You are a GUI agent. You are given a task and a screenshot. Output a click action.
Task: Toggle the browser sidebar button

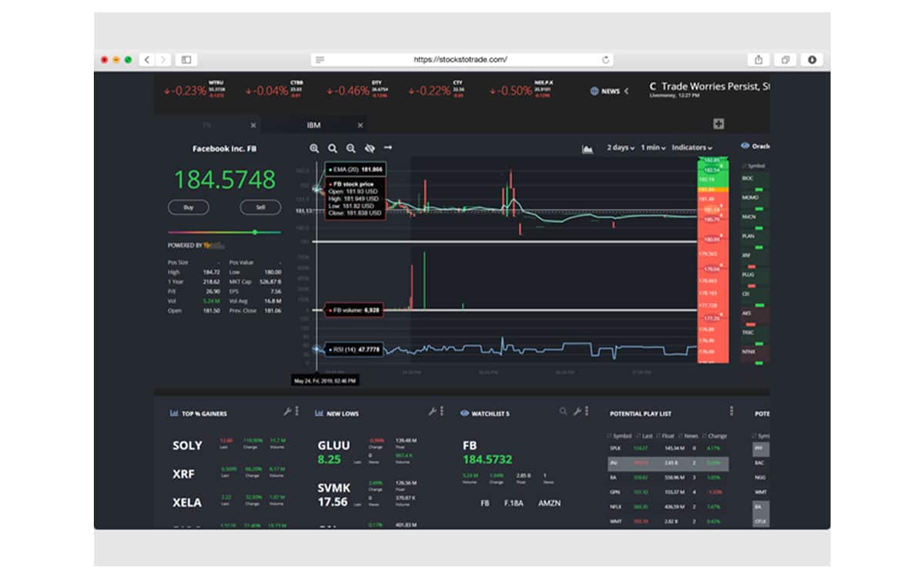tap(186, 59)
